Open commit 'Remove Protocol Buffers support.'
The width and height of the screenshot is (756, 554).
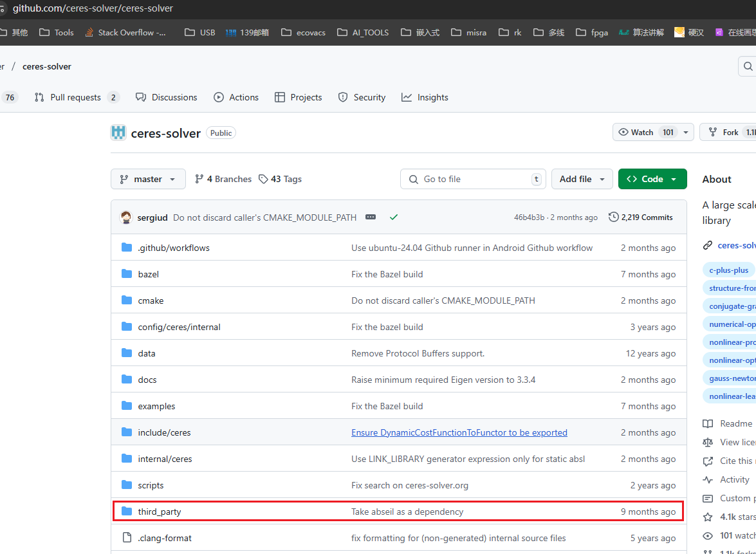(x=418, y=353)
